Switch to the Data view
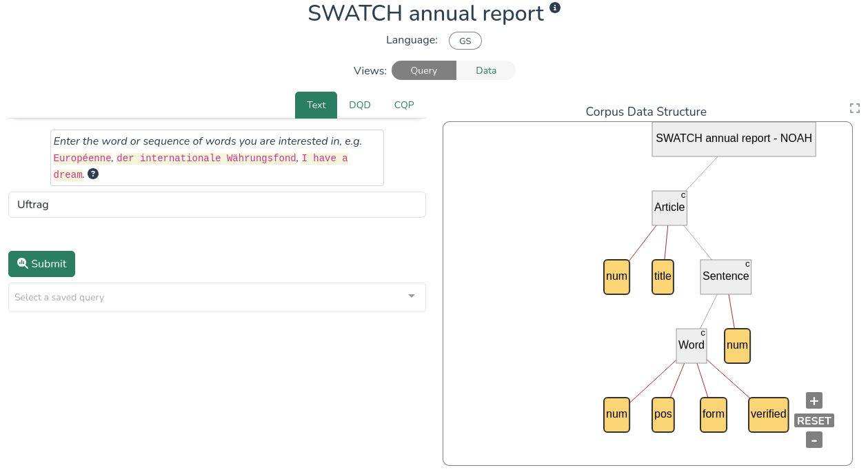This screenshot has height=470, width=868. pyautogui.click(x=486, y=70)
